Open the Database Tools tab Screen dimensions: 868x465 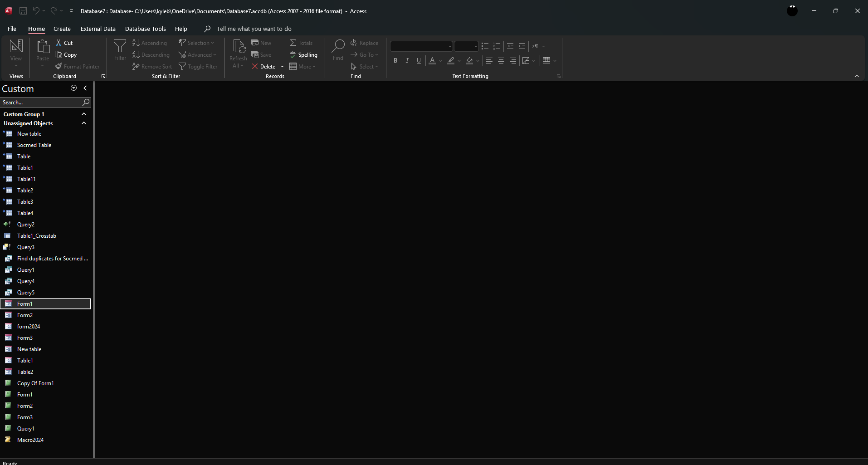tap(146, 29)
